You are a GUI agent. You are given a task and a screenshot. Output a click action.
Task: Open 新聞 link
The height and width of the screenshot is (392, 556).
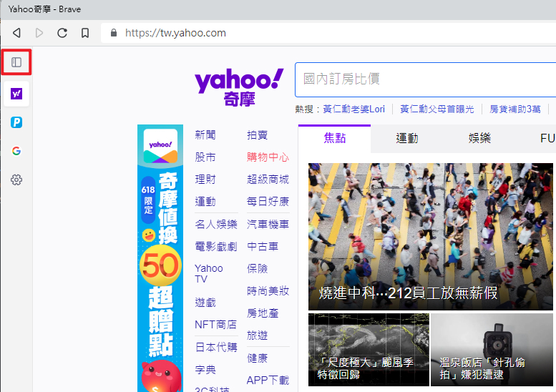coord(205,135)
